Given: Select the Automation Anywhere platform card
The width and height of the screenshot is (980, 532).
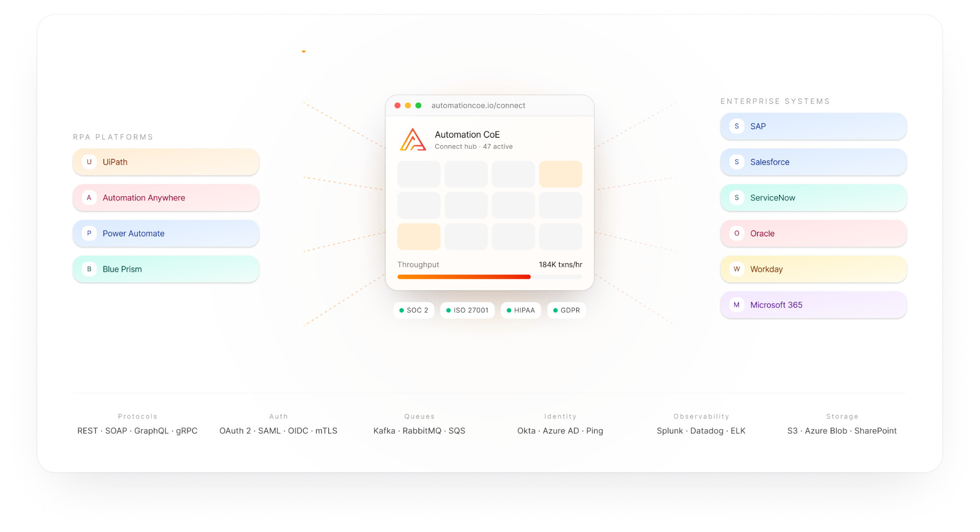Looking at the screenshot, I should (166, 198).
